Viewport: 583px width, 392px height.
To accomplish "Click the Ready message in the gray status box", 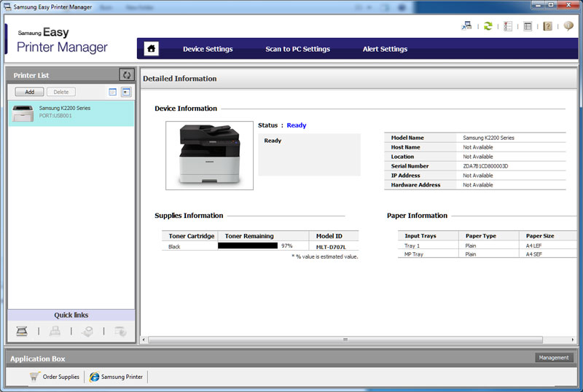I will coord(273,141).
